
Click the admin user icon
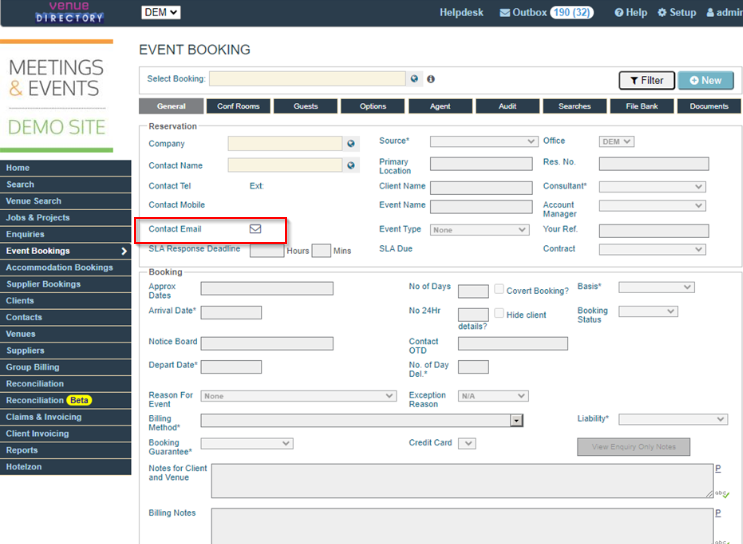tap(710, 13)
